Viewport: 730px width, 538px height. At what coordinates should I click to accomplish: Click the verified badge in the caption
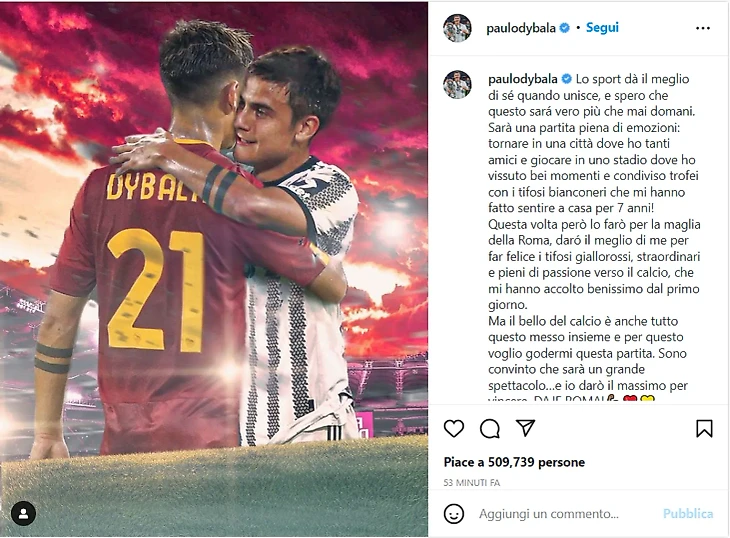(567, 79)
